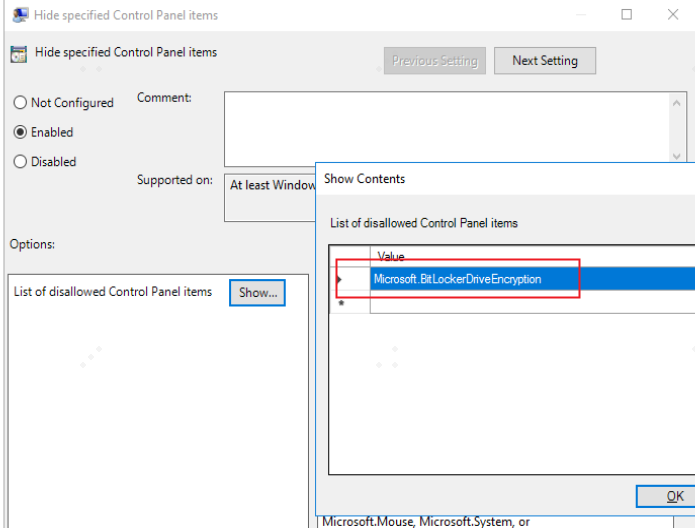The image size is (695, 528).
Task: Click the policy icon beside the heading
Action: (19, 55)
